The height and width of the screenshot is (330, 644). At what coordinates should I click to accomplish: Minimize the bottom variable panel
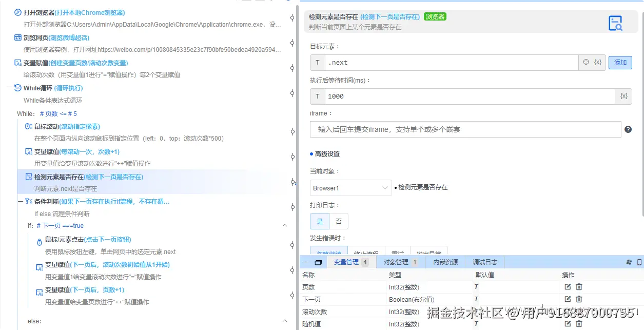tap(306, 262)
